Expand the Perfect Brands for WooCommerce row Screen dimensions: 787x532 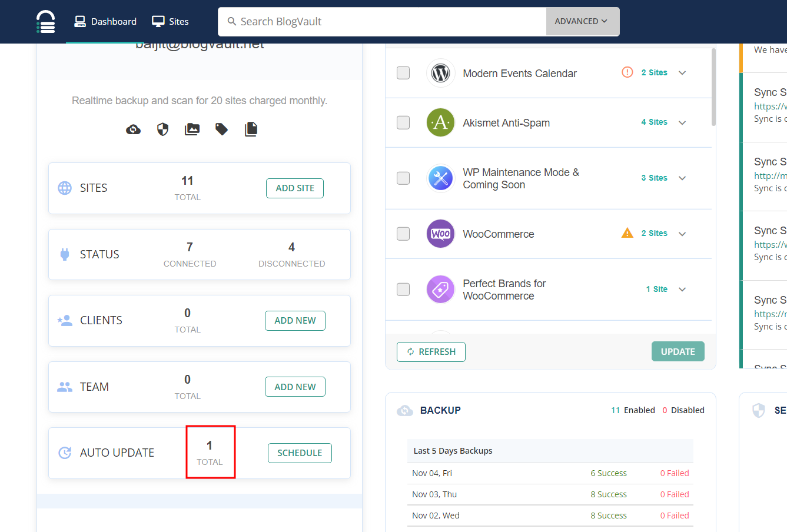pyautogui.click(x=683, y=290)
